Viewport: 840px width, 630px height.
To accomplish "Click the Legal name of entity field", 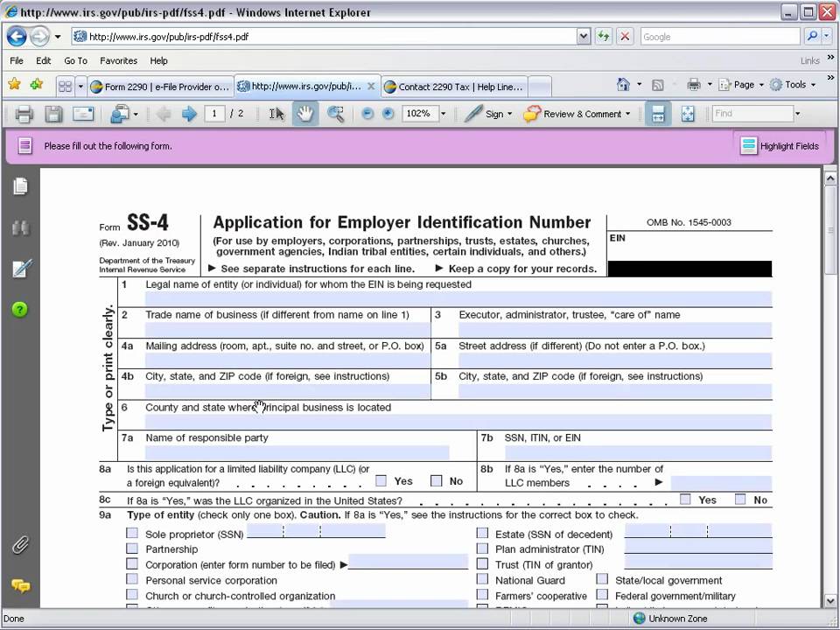I will click(458, 299).
